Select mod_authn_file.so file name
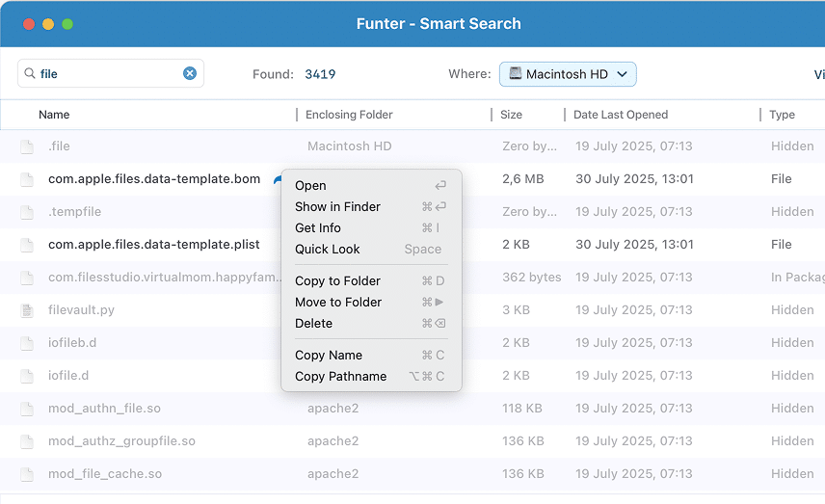 coord(104,409)
